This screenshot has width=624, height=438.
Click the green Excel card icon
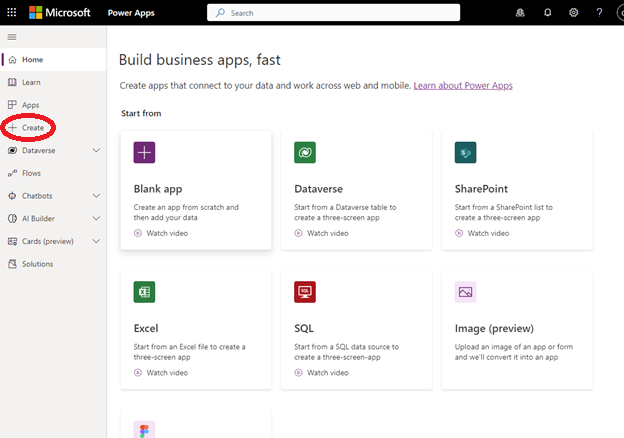click(x=144, y=292)
